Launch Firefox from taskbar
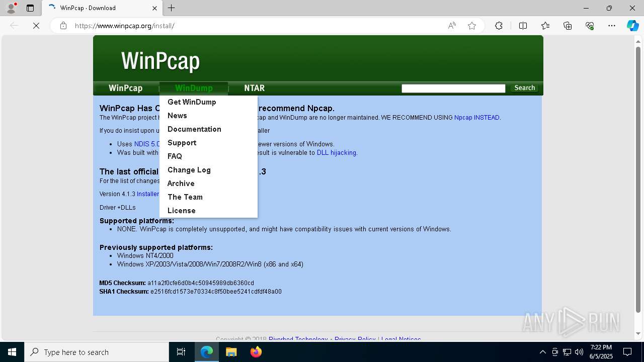The image size is (644, 362). pyautogui.click(x=256, y=352)
